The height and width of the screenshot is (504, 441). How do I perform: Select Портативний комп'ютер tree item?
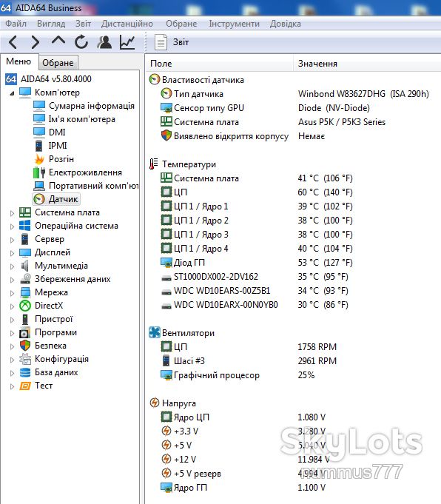click(93, 186)
